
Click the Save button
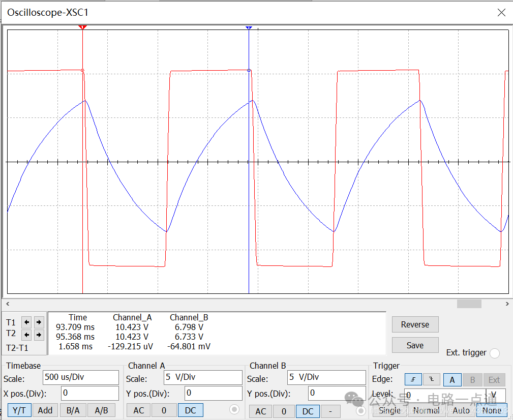click(x=415, y=345)
